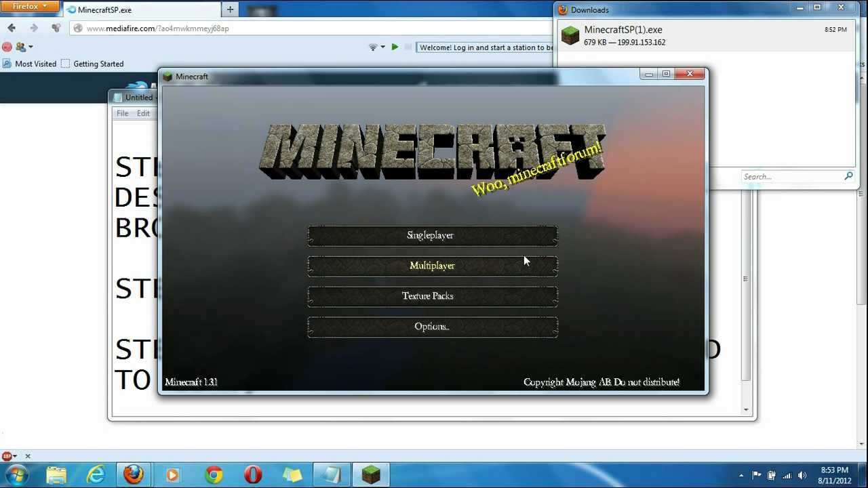Go forward in Firefox
The image size is (868, 488).
coord(34,28)
